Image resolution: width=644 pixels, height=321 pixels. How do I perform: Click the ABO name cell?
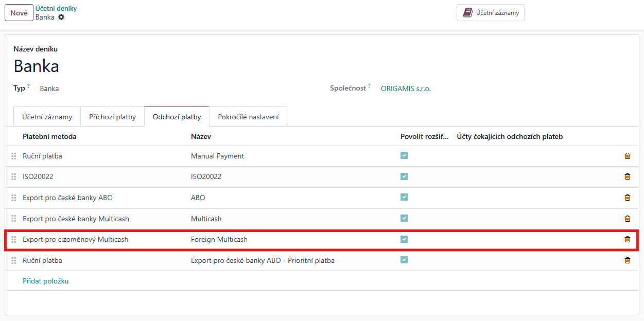click(198, 198)
